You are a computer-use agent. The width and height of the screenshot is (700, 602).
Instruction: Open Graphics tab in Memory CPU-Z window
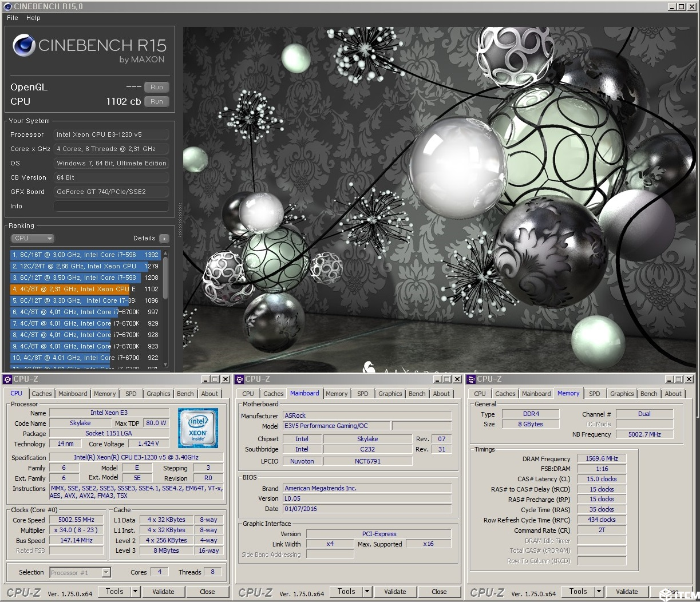point(622,394)
